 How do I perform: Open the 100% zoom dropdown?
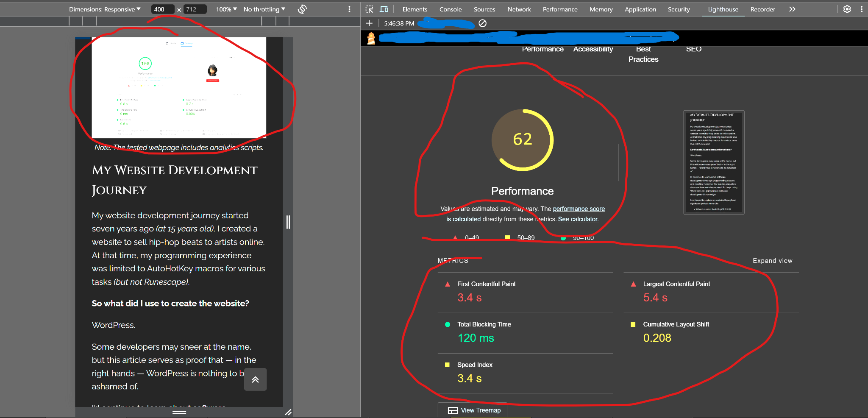(226, 9)
